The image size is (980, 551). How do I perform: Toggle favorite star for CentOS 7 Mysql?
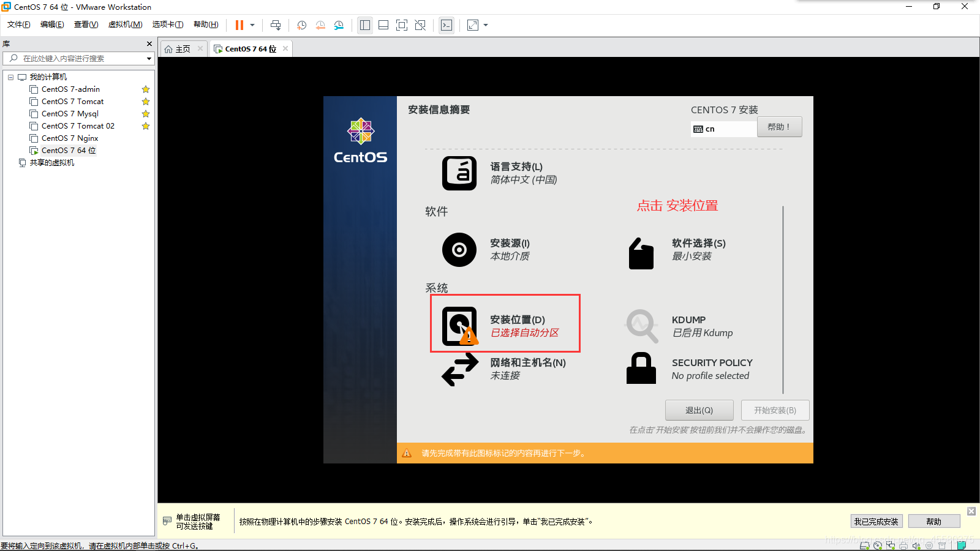point(146,114)
